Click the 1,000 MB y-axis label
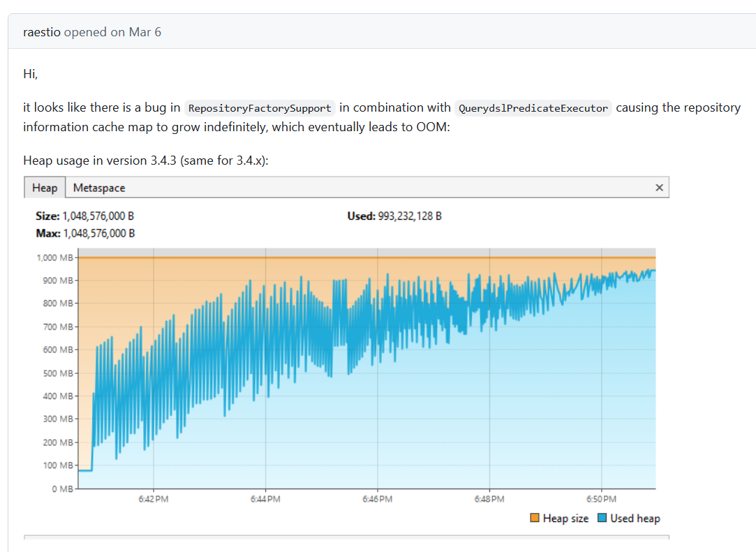The image size is (756, 552). click(54, 258)
